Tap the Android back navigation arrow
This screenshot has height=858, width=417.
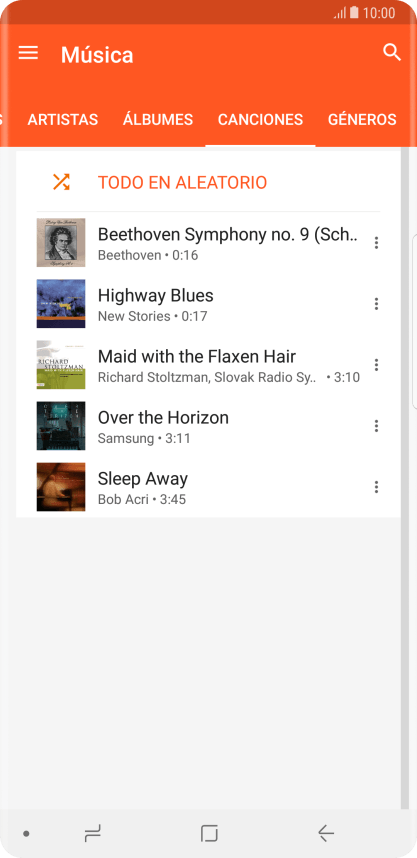[x=326, y=833]
